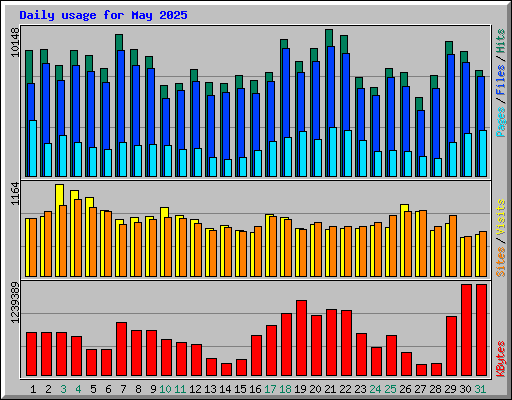The height and width of the screenshot is (400, 512).
Task: Click the red KBytes bar for day 7
Action: (x=121, y=349)
